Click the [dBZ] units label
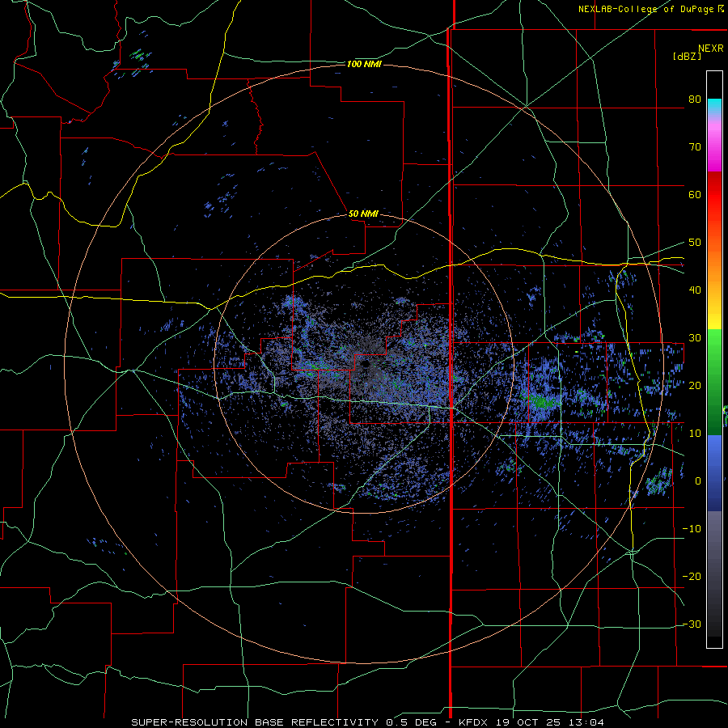Viewport: 728px width, 728px height. pyautogui.click(x=687, y=56)
